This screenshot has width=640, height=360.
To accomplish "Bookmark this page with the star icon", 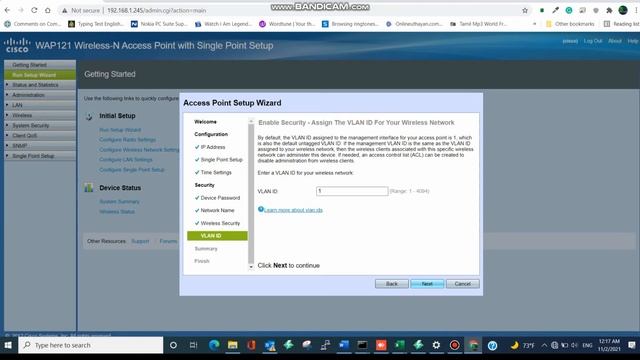I will point(525,11).
